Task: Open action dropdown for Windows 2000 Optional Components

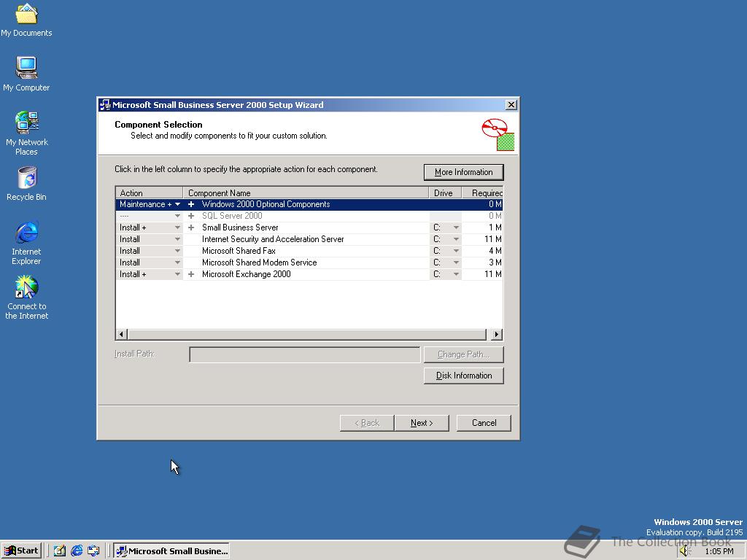Action: click(x=177, y=204)
